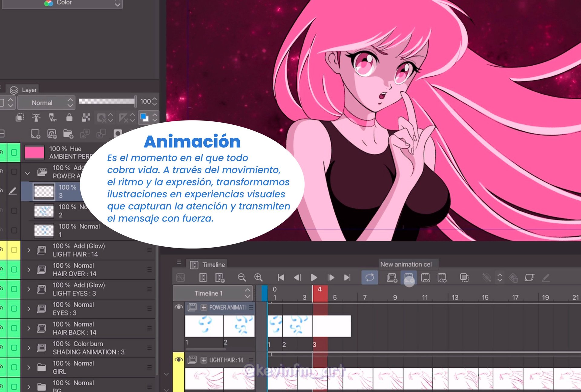Toggle visibility of POWER ANIMATION timeline track

pyautogui.click(x=179, y=307)
